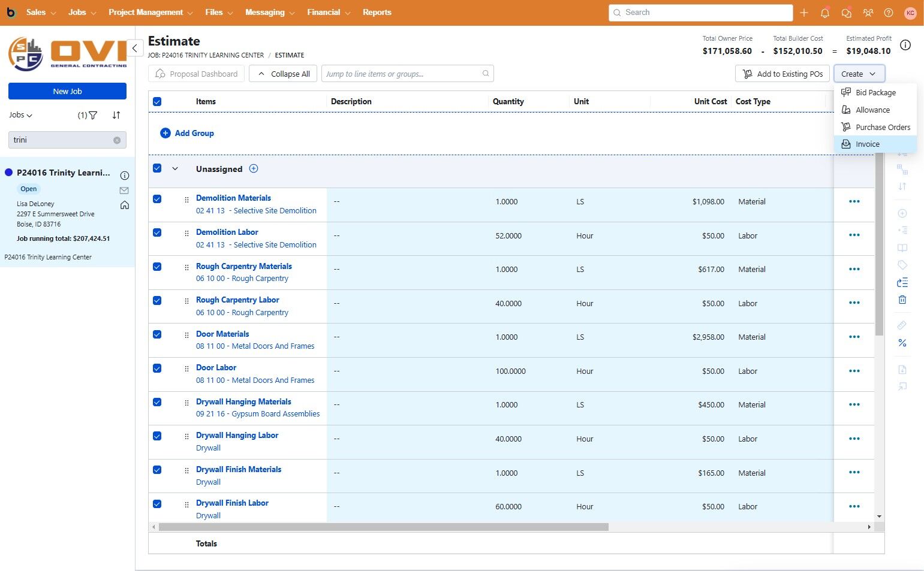Click the trash delete icon in right toolbar
This screenshot has height=571, width=924.
point(902,300)
